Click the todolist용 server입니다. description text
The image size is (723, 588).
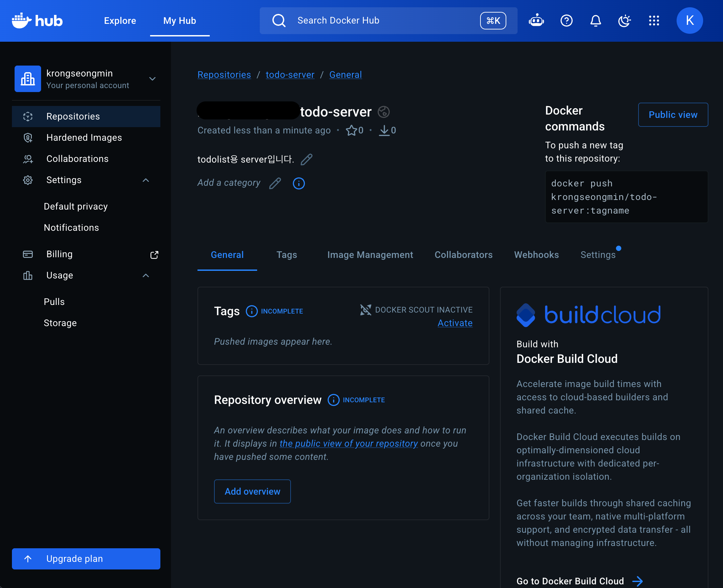point(246,159)
